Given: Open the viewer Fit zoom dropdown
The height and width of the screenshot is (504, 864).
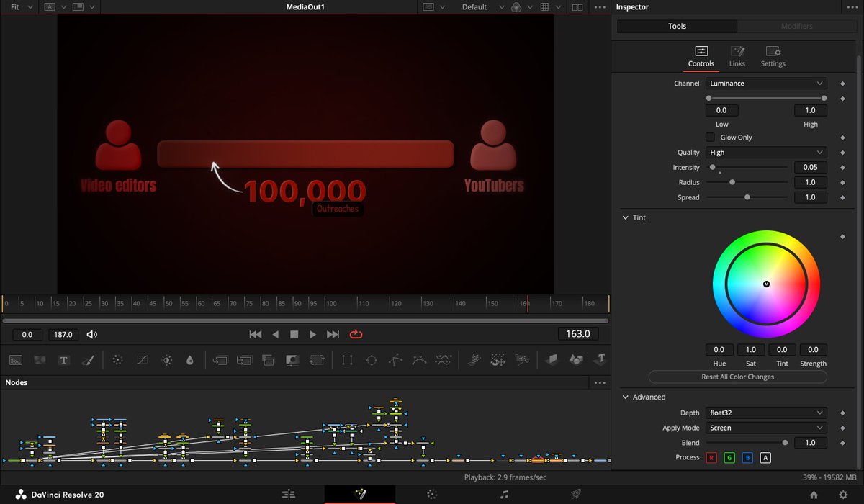Looking at the screenshot, I should [x=21, y=7].
